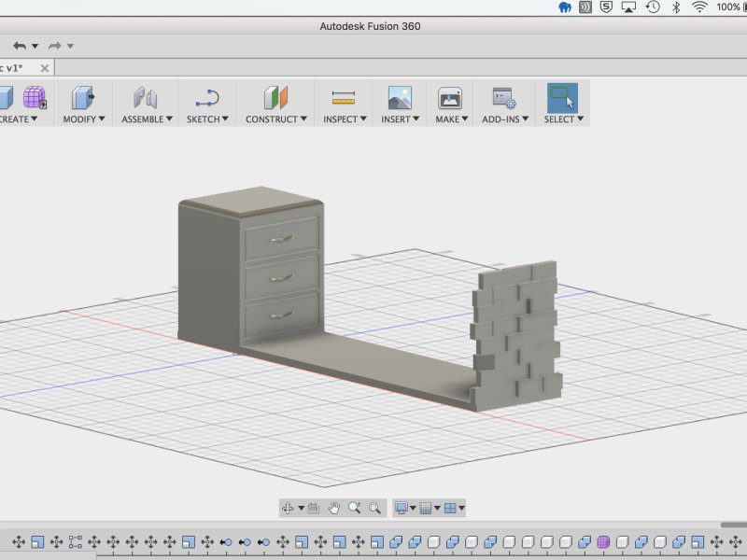
Task: Click the Look At icon in navigation bar
Action: point(314,508)
